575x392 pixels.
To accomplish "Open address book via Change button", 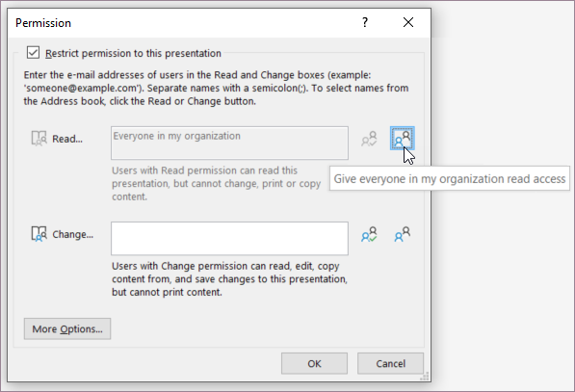I will tap(63, 234).
